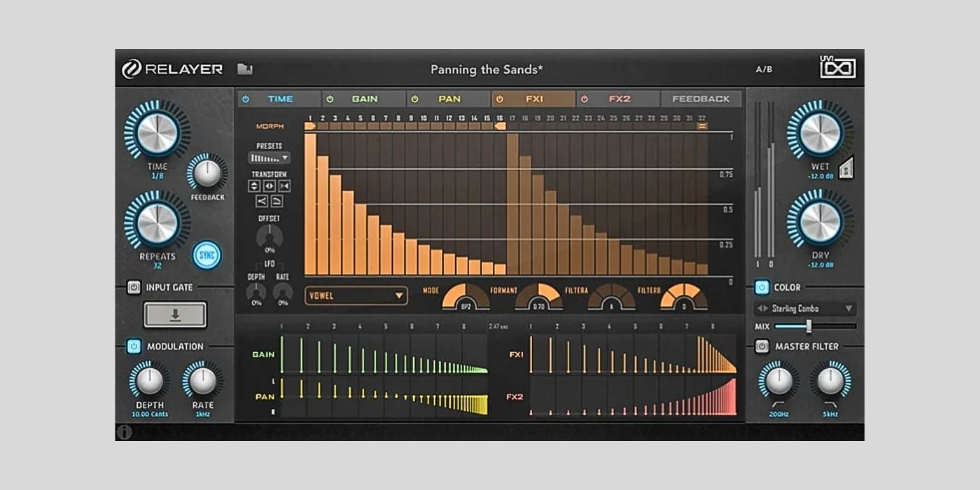Viewport: 980px width, 490px height.
Task: Turn off the Color section power button
Action: tap(762, 288)
